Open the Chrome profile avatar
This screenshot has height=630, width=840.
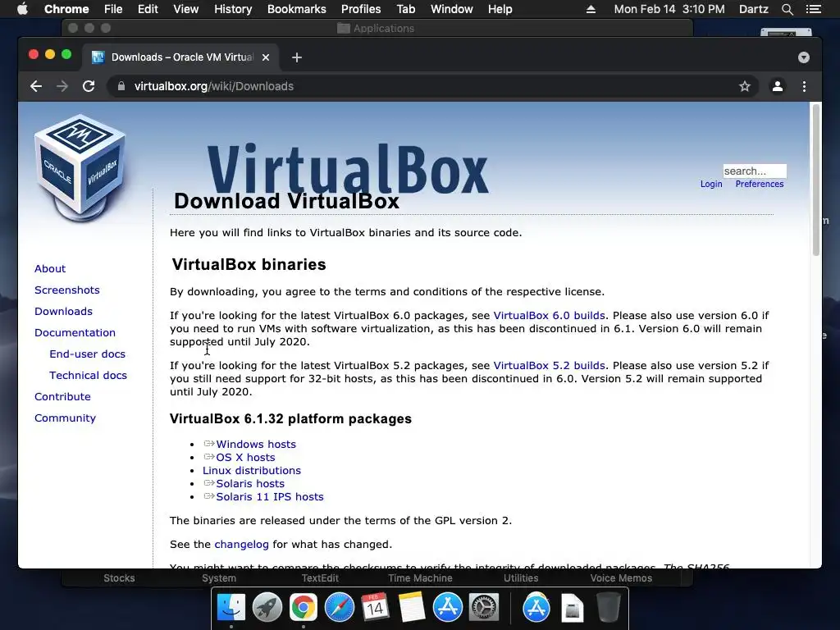pos(778,86)
